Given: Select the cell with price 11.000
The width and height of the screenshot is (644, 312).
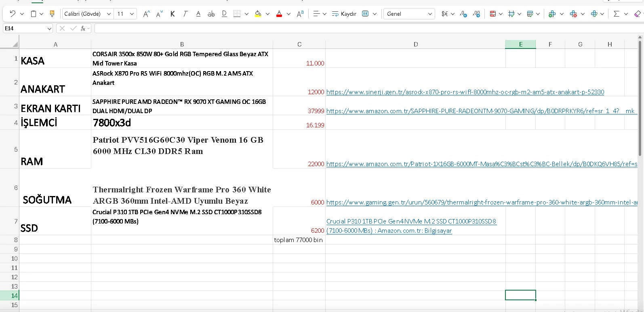Looking at the screenshot, I should point(299,58).
